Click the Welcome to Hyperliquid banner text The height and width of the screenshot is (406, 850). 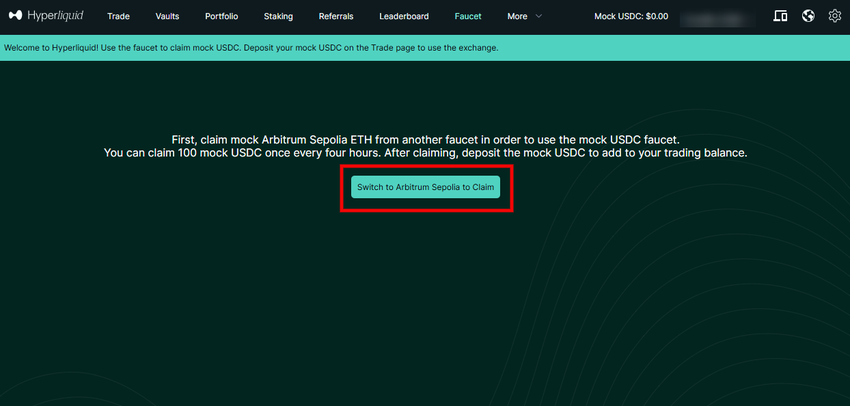251,48
